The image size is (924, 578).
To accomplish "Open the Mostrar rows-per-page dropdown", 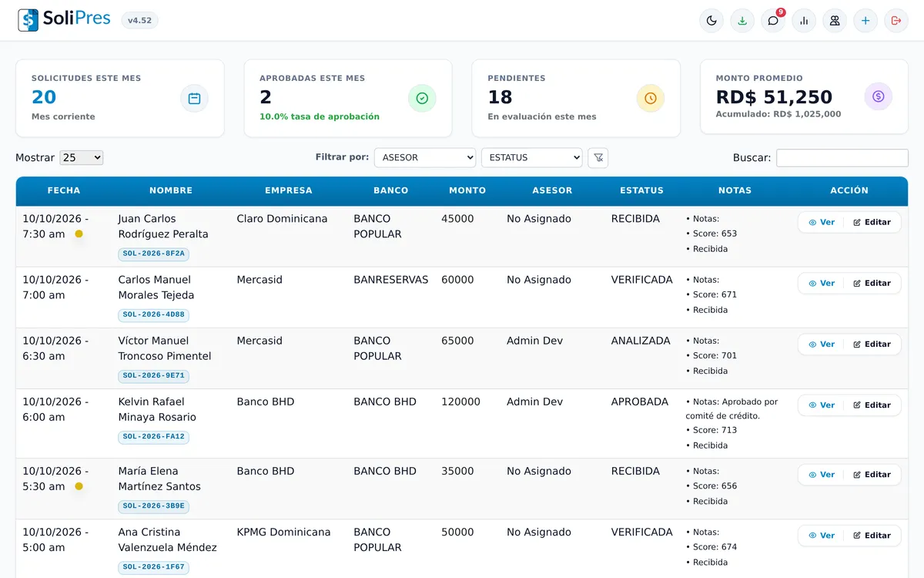I will 82,157.
